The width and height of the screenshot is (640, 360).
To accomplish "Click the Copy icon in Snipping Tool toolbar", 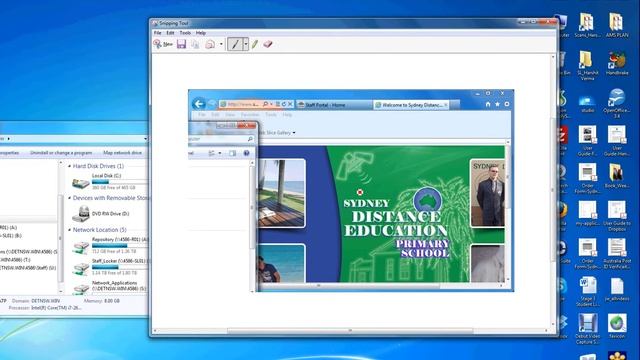I will (196, 44).
